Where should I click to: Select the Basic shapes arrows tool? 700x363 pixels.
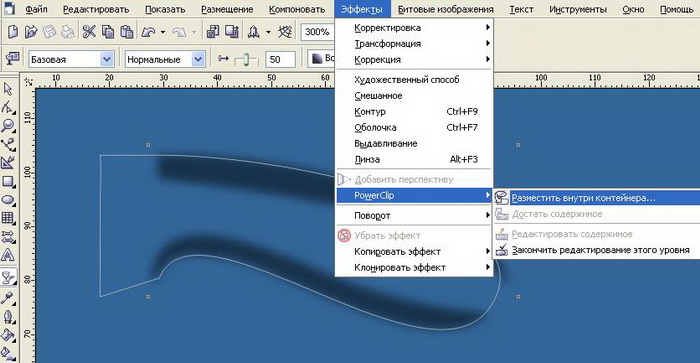point(8,237)
